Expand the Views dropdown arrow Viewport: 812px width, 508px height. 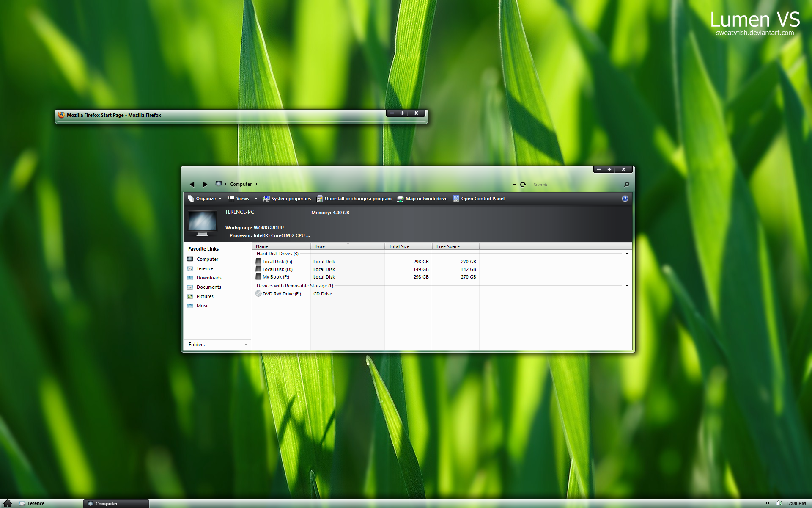tap(256, 199)
